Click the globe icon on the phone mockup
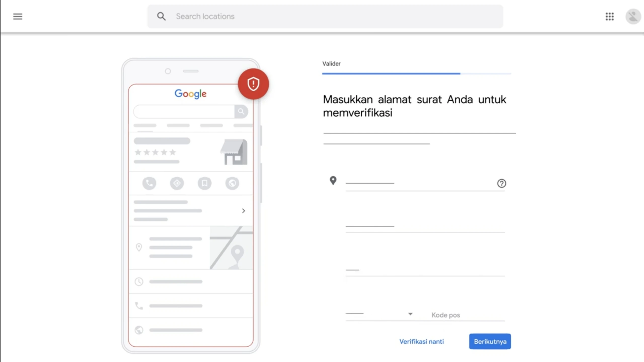 232,183
